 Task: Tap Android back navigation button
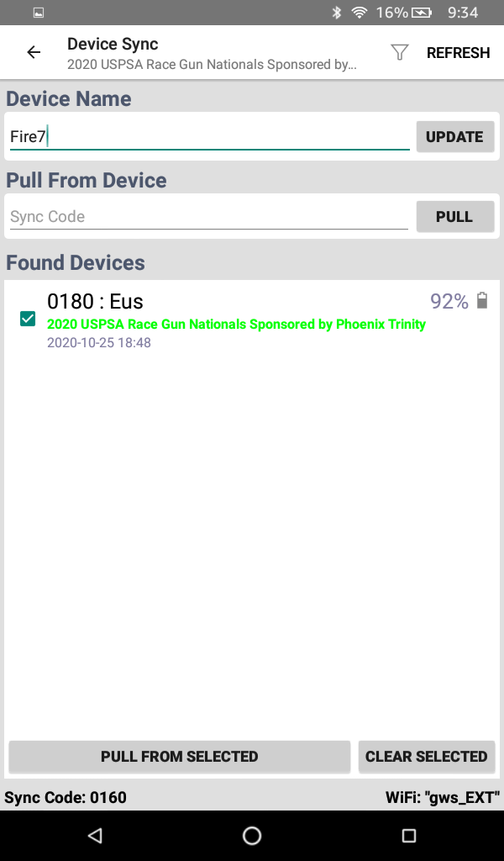pos(95,835)
